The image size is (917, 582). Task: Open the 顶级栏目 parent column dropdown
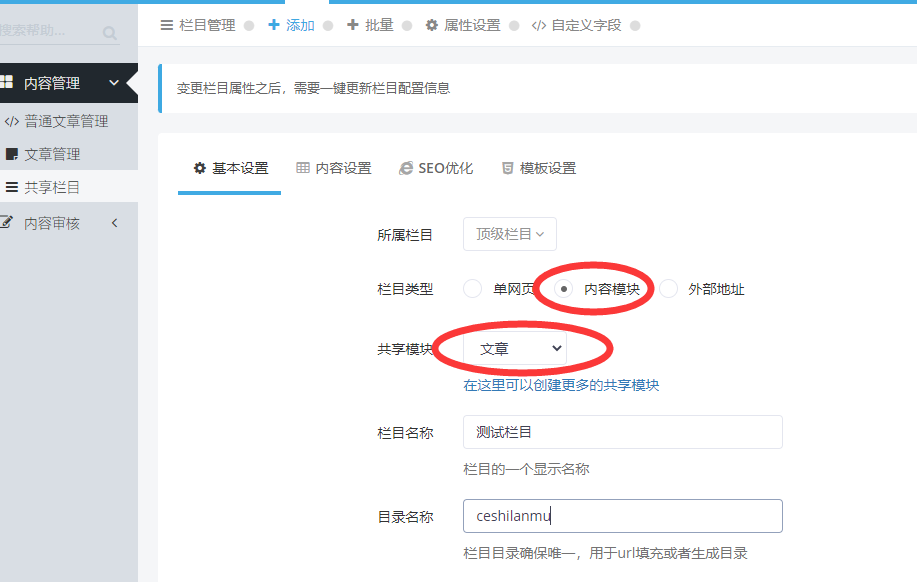[510, 234]
